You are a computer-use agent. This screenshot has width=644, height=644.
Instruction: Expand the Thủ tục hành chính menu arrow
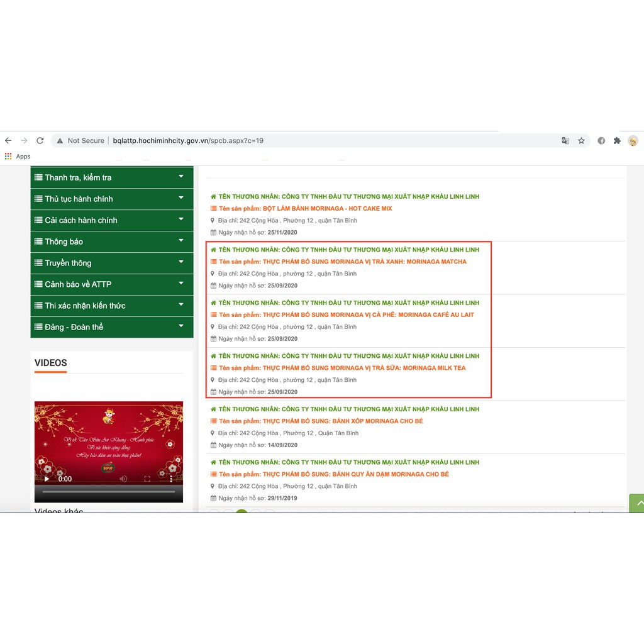(180, 198)
